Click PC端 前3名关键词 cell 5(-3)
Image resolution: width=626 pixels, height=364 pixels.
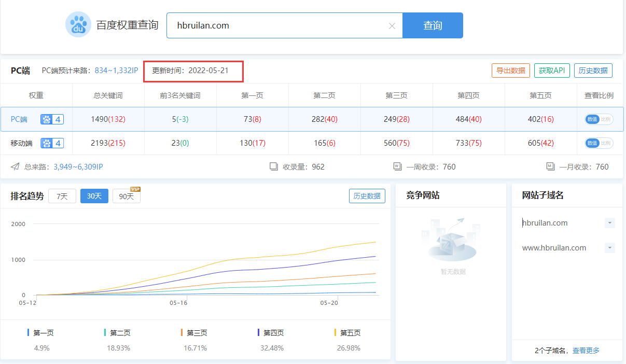(180, 119)
